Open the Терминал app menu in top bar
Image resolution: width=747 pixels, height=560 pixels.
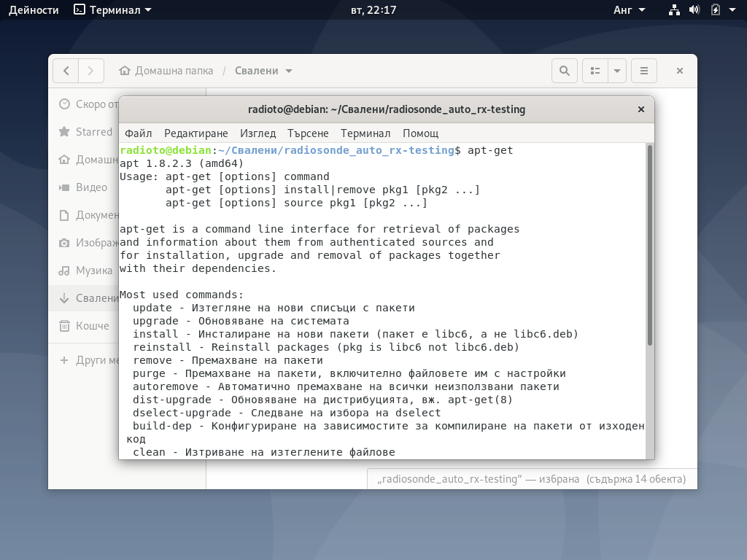[x=113, y=10]
